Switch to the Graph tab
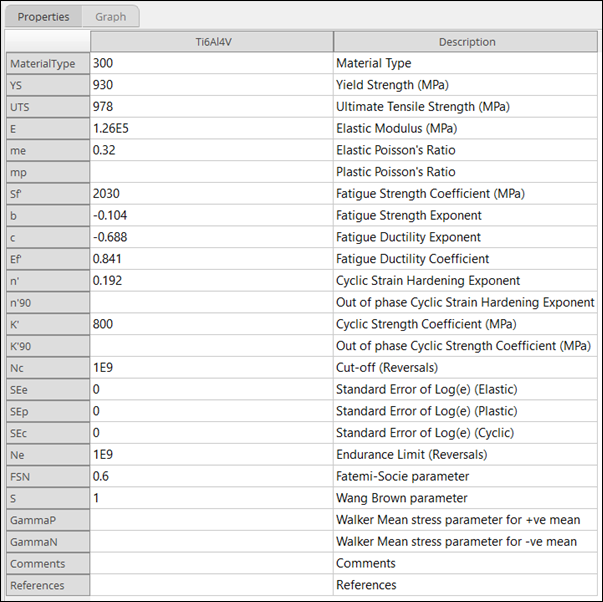603x602 pixels. click(110, 17)
